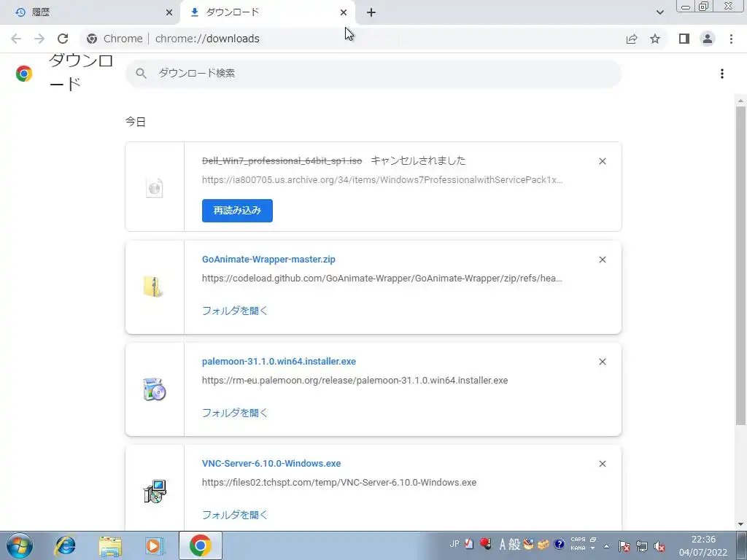747x560 pixels.
Task: Remove GoAnimate-Wrapper-master.zip from list
Action: point(602,260)
